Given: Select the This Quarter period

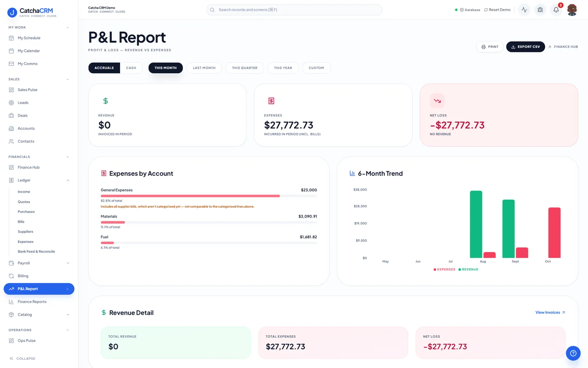Looking at the screenshot, I should (x=245, y=68).
